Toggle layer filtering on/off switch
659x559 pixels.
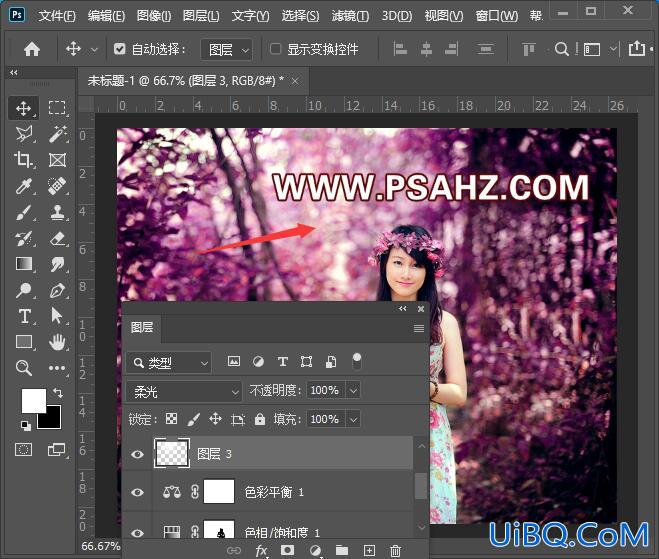(356, 361)
